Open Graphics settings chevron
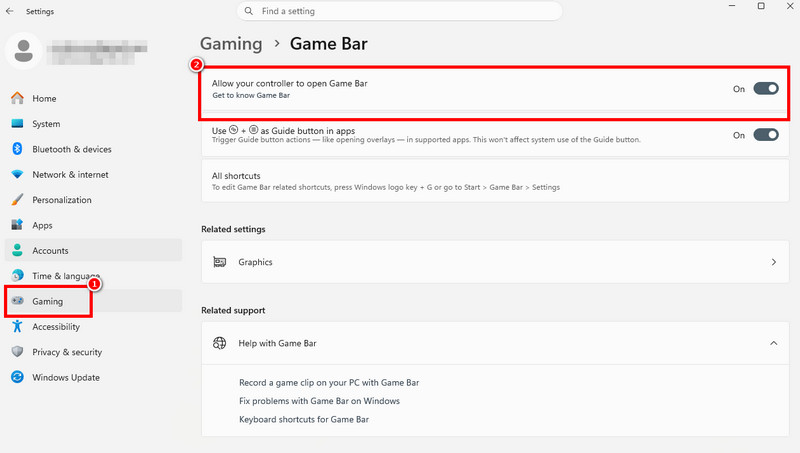This screenshot has height=453, width=800. [x=774, y=262]
